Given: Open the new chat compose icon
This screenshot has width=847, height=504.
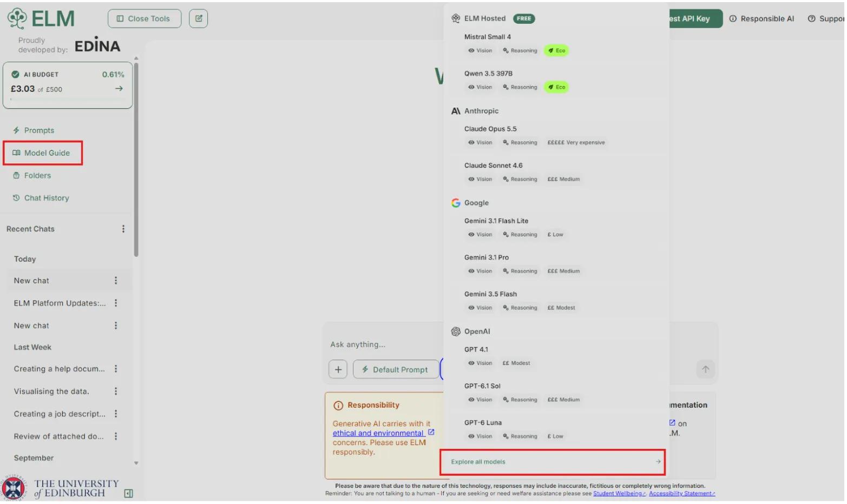Looking at the screenshot, I should click(x=199, y=18).
